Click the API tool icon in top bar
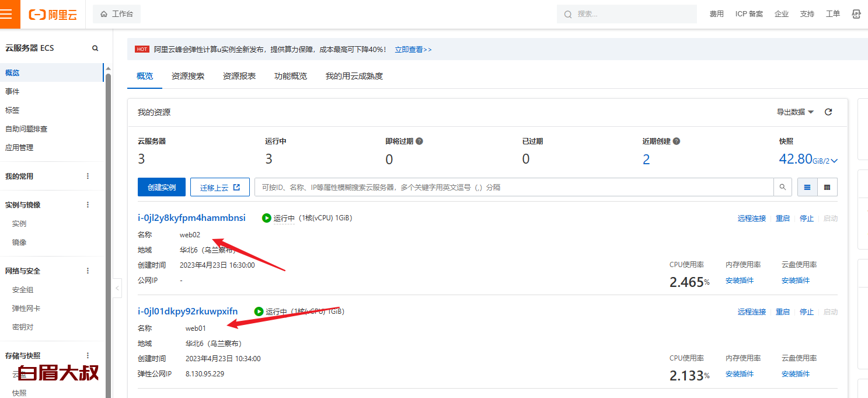 click(857, 14)
